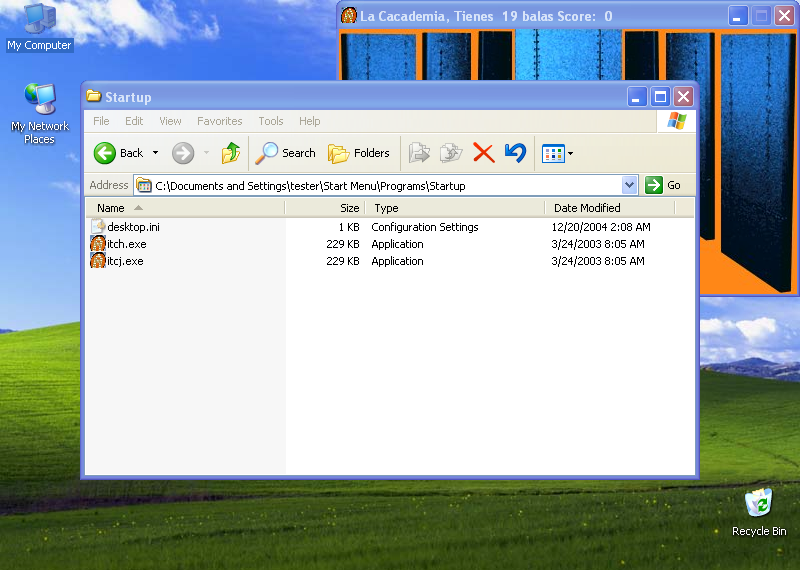Select the Recycle Bin desktop icon
Image resolution: width=800 pixels, height=570 pixels.
[x=759, y=512]
